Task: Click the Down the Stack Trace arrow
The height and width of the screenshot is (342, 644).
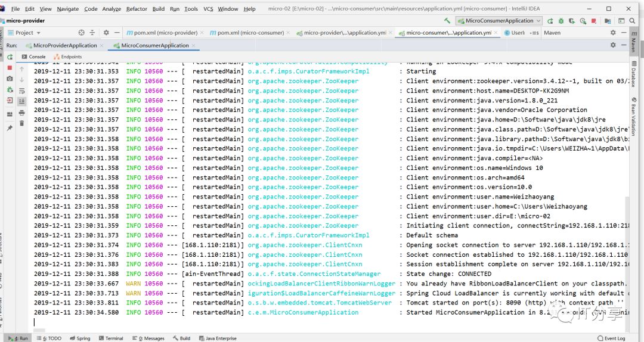Action: [x=22, y=80]
